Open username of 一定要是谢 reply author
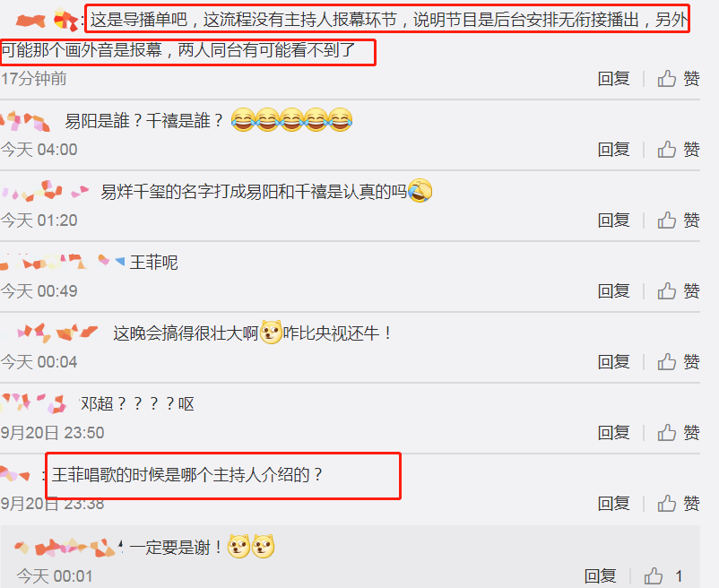Image resolution: width=719 pixels, height=588 pixels. (x=68, y=547)
